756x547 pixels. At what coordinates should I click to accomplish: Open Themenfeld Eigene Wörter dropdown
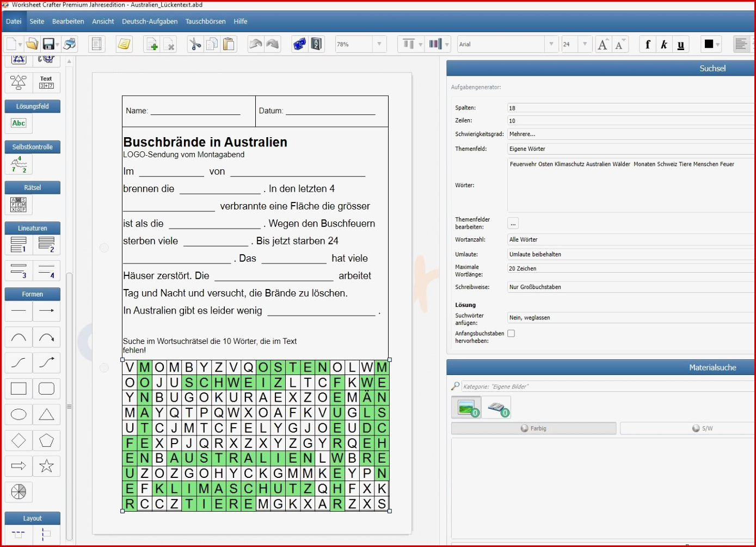pyautogui.click(x=631, y=149)
